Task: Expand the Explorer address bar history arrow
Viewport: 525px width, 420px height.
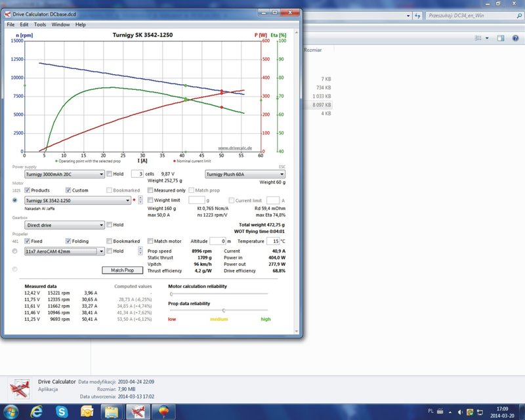Action: [x=408, y=15]
